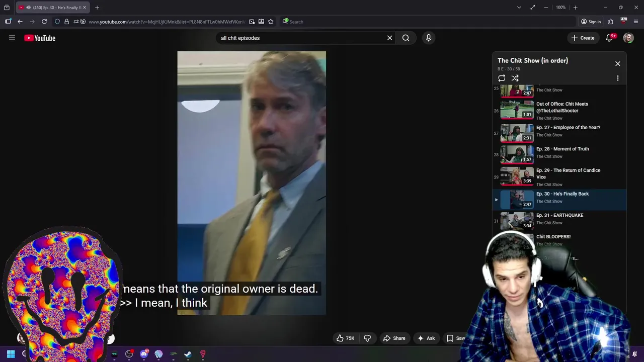
Task: Open the tracking protection shield icon
Action: coord(57,22)
